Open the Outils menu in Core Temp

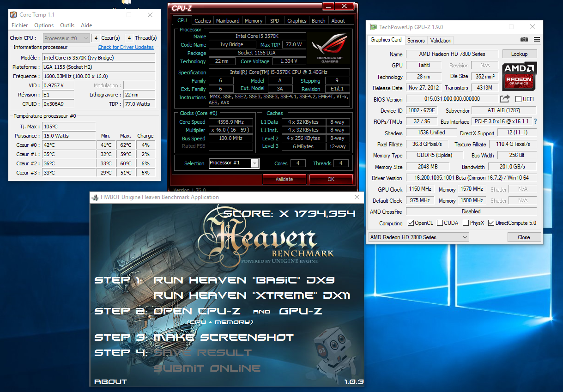[x=67, y=25]
